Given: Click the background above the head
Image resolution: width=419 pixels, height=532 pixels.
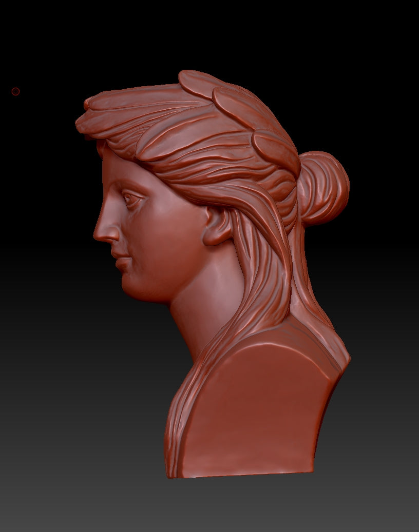Looking at the screenshot, I should click(x=205, y=36).
